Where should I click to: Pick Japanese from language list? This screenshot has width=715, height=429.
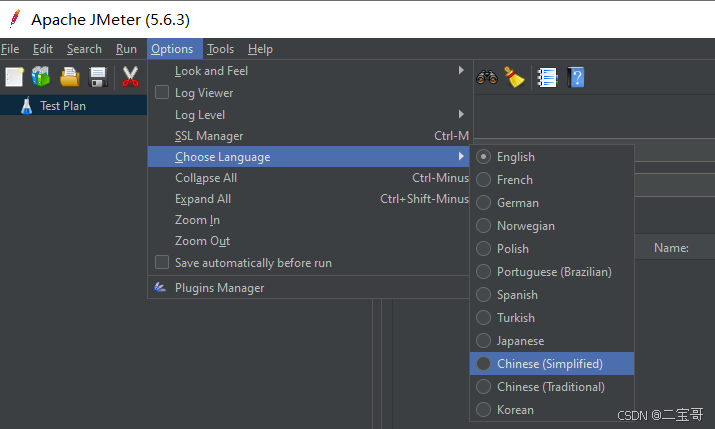tap(552, 341)
